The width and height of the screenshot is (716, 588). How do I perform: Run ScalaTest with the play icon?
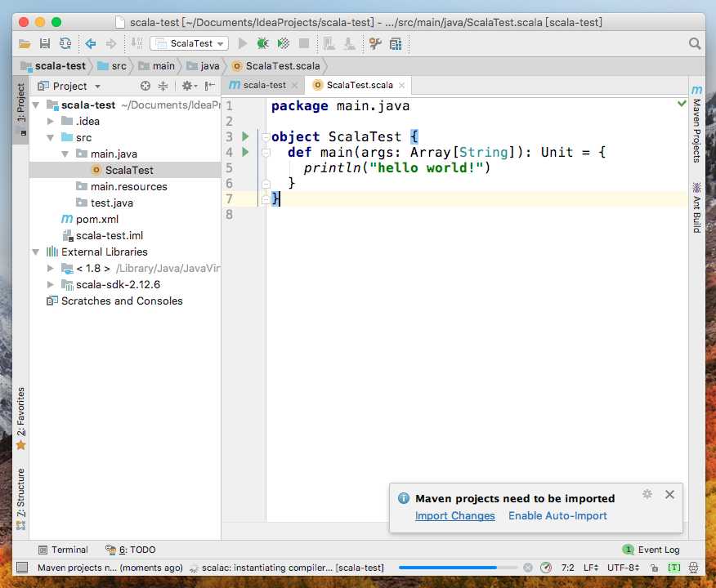[243, 44]
